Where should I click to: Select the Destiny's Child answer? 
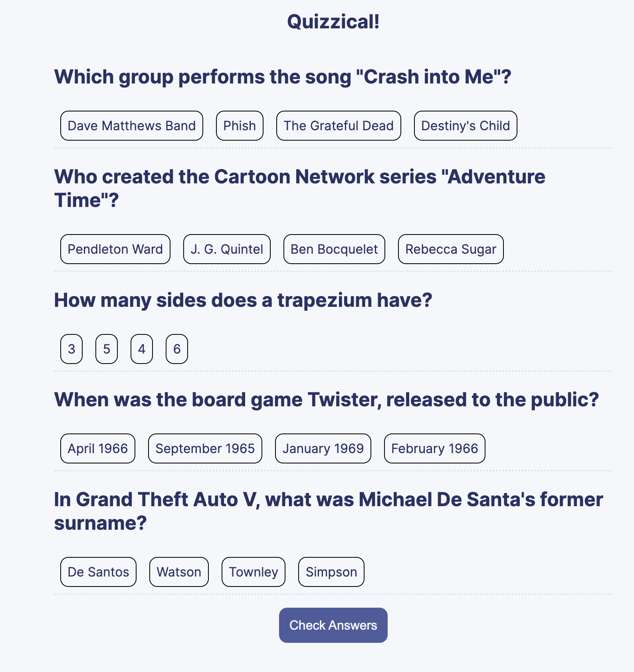[x=466, y=126]
